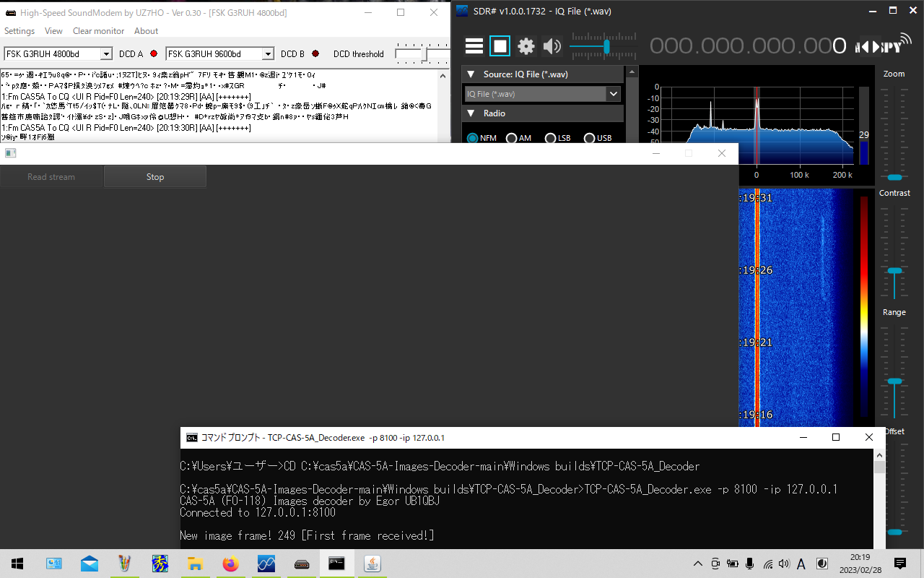Image resolution: width=924 pixels, height=578 pixels.
Task: Click the SoundModem title bar icon
Action: click(x=10, y=12)
